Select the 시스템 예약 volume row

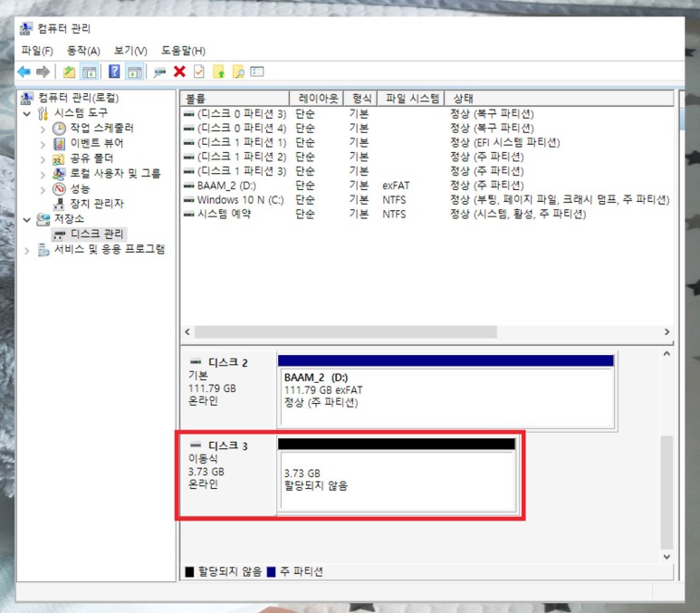427,214
